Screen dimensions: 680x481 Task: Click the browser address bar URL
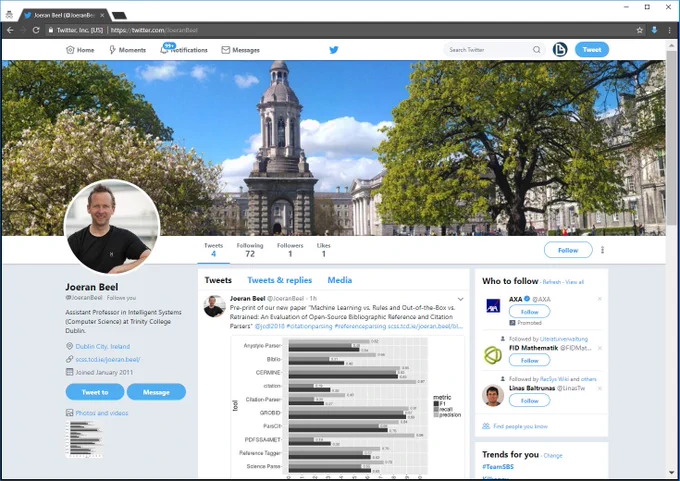154,30
